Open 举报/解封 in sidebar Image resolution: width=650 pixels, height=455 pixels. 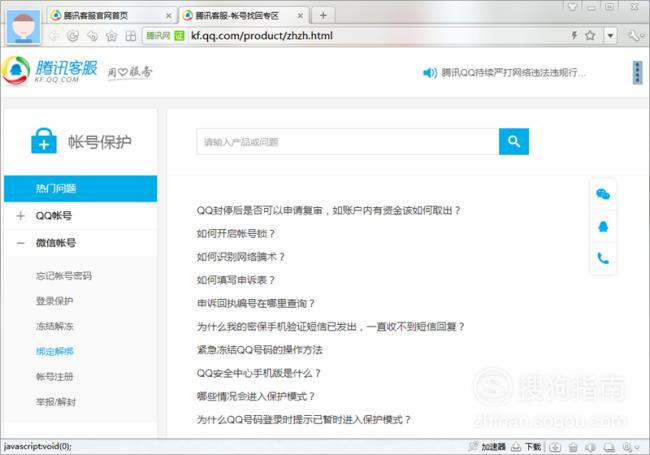coord(56,402)
